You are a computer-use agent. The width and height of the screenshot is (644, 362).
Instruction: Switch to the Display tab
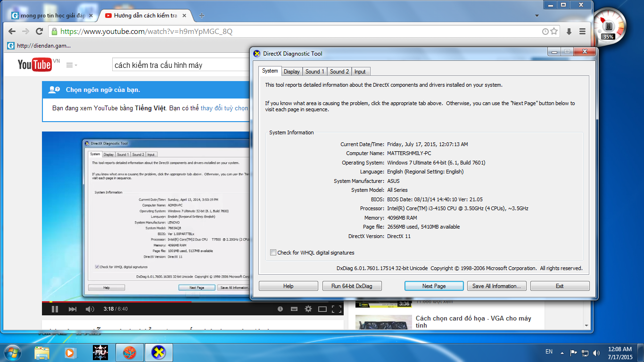(292, 72)
